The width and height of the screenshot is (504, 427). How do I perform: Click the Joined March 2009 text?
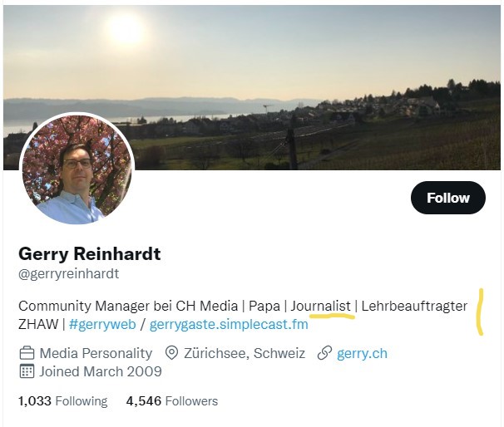(101, 371)
